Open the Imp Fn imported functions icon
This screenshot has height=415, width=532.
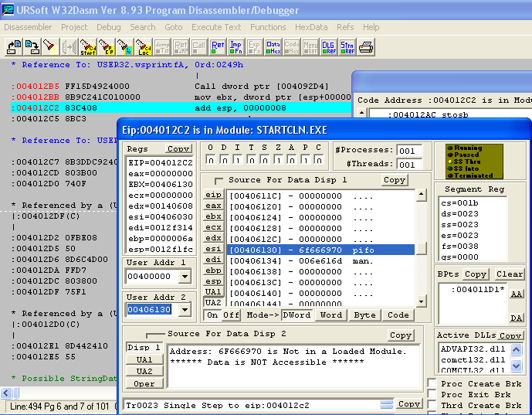click(x=236, y=47)
